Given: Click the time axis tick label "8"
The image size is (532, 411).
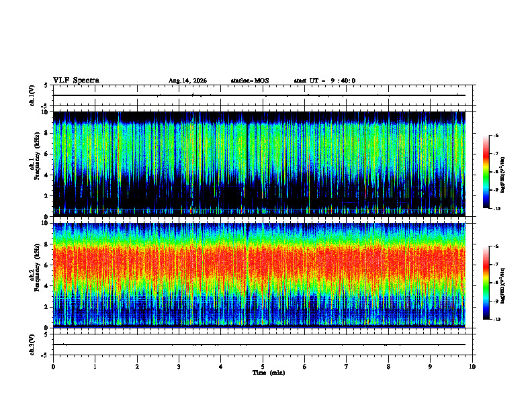Looking at the screenshot, I should (x=388, y=367).
